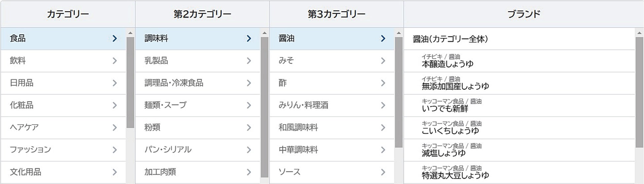Click the chevron next to 乳製品
The image size is (644, 184).
(249, 61)
